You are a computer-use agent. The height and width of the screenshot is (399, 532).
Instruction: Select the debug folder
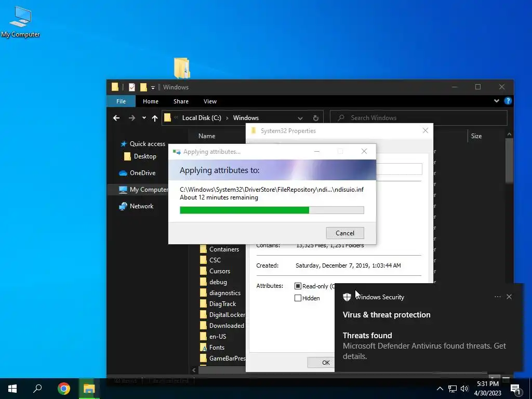pos(214,282)
